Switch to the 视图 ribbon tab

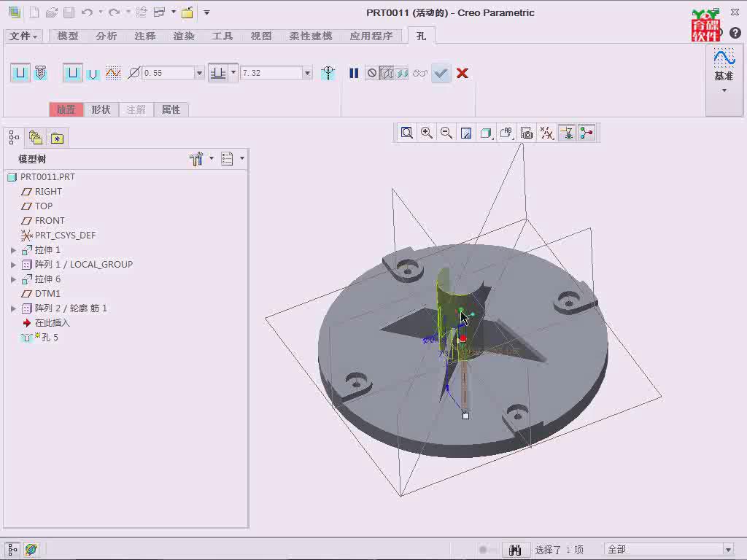click(x=261, y=36)
